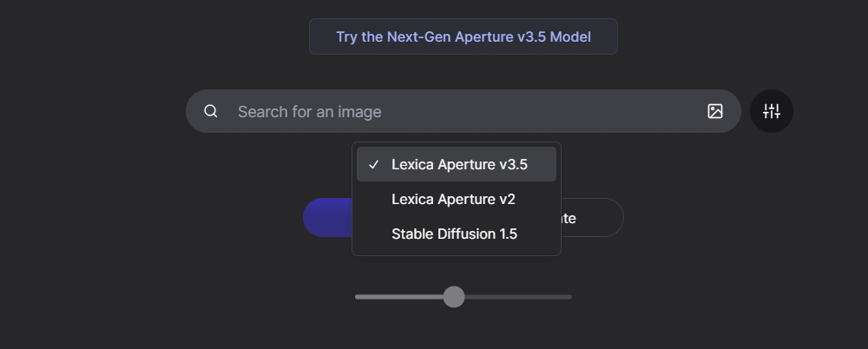Click checkmark beside Lexica Aperture v3.5

coord(374,165)
